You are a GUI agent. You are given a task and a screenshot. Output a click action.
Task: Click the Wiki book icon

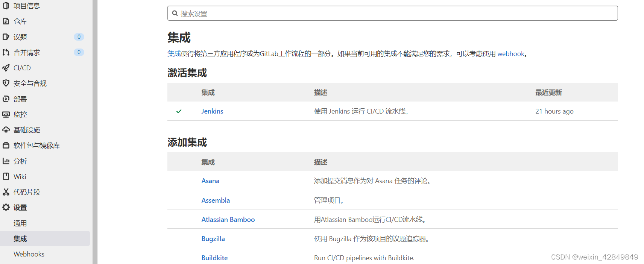[6, 176]
